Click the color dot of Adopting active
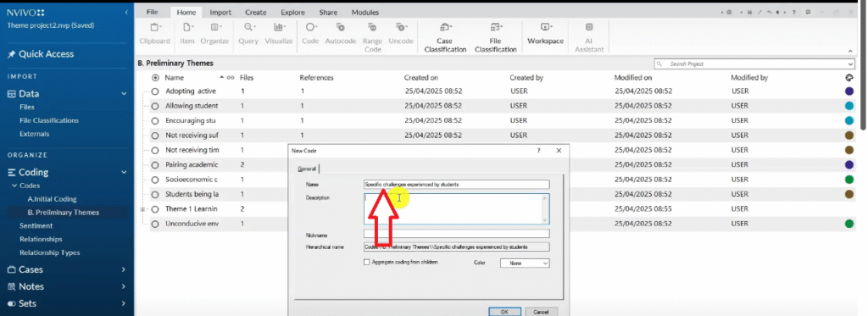 tap(849, 91)
